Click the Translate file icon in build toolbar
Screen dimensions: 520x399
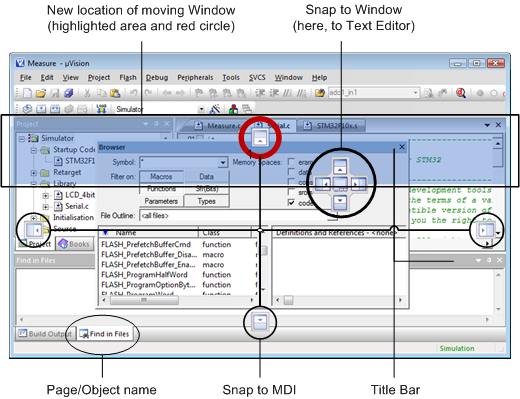tap(28, 109)
